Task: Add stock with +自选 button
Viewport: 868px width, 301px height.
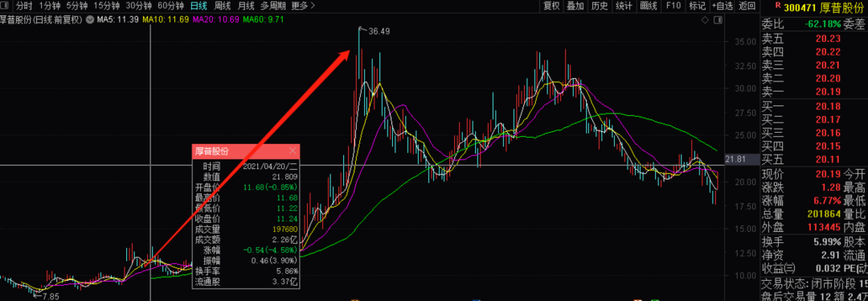Action: tap(723, 6)
